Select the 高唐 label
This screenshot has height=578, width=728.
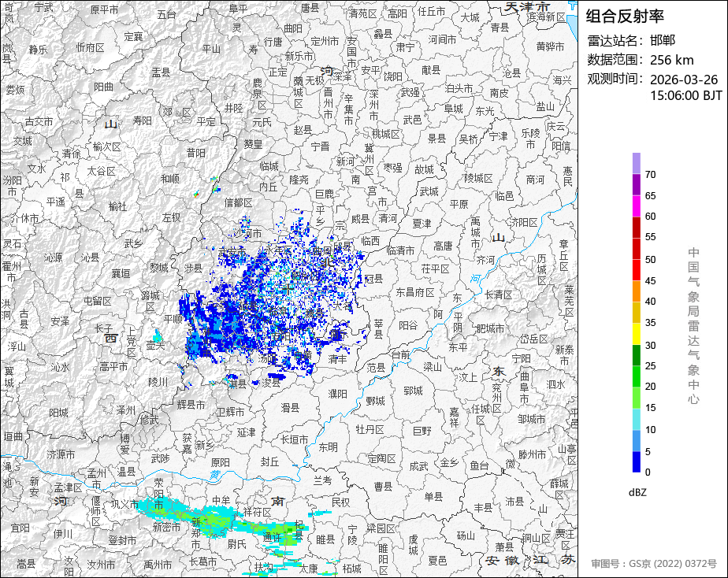click(x=443, y=246)
